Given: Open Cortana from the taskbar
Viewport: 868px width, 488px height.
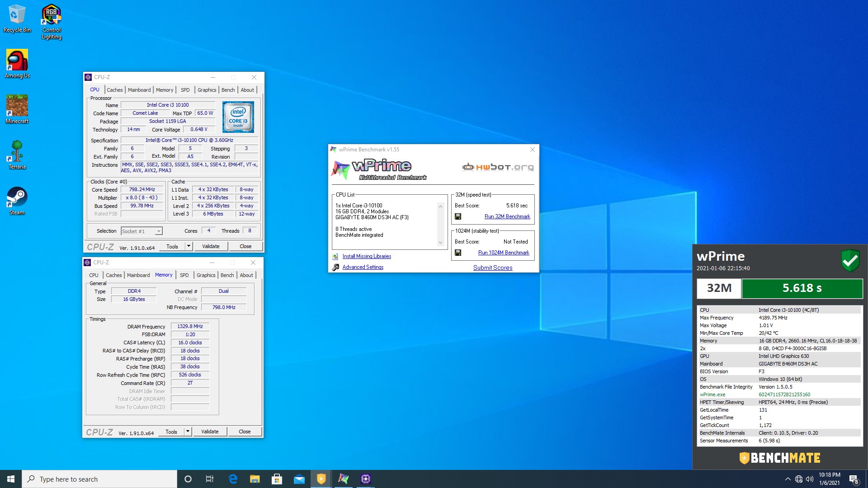Looking at the screenshot, I should [188, 479].
